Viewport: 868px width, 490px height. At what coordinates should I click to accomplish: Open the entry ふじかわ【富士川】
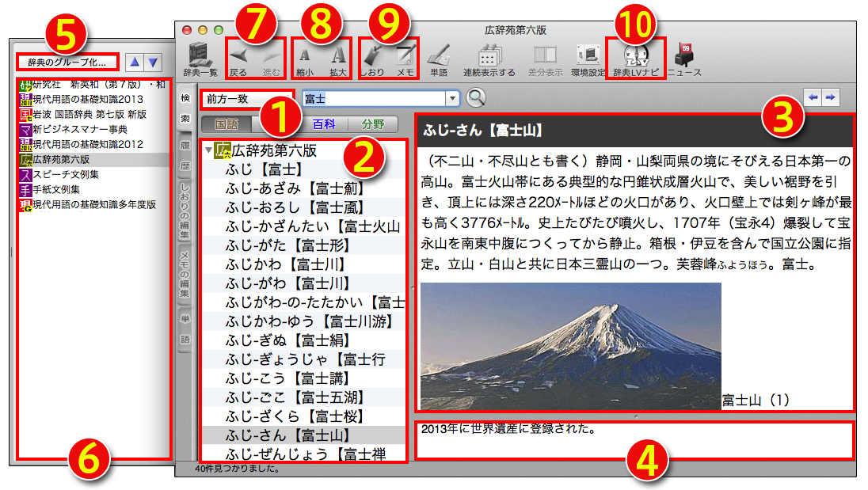303,264
